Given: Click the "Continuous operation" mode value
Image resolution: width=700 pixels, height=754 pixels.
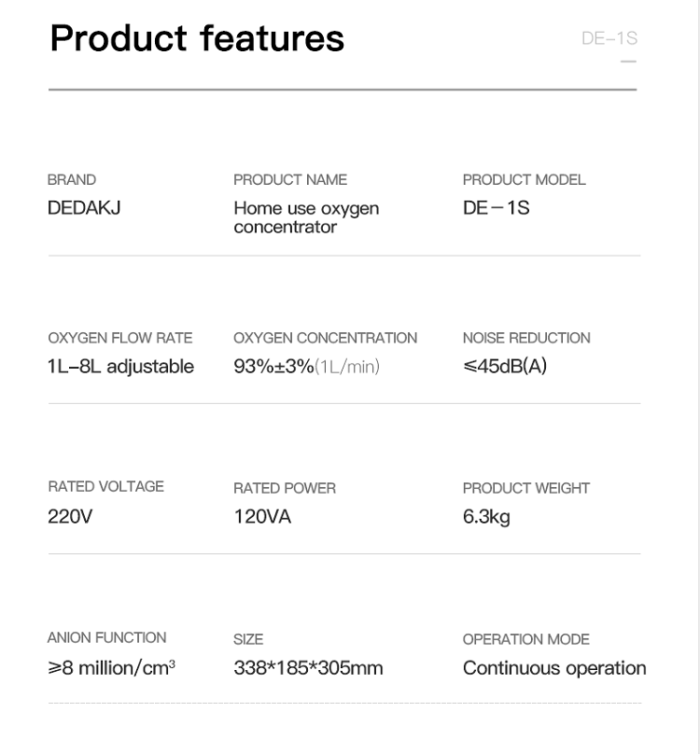Looking at the screenshot, I should tap(554, 668).
